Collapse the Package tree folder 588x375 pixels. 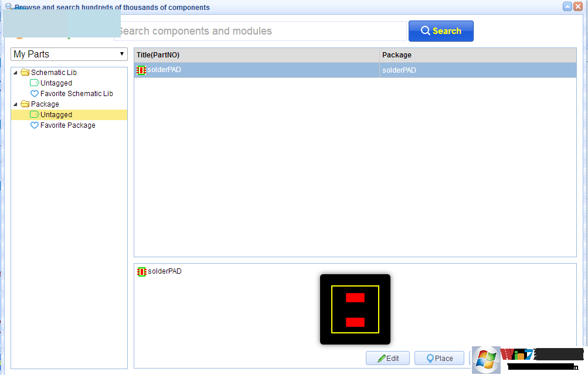point(15,104)
